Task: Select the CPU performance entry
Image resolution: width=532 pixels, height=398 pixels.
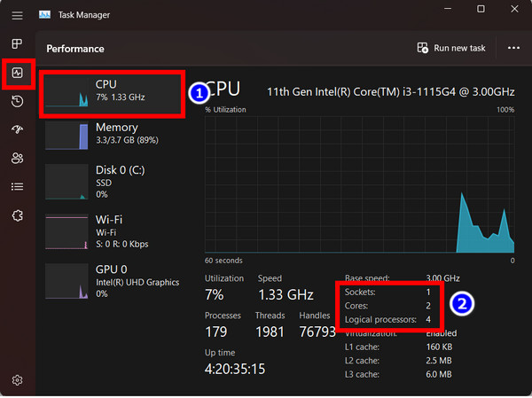Action: (113, 94)
